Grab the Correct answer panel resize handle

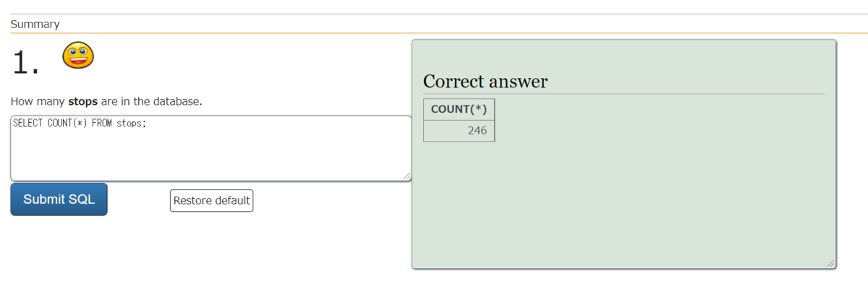[830, 264]
